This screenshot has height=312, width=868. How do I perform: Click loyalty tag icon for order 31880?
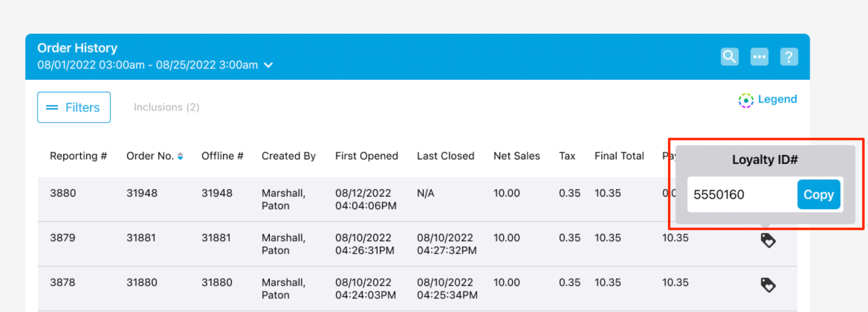[x=768, y=285]
